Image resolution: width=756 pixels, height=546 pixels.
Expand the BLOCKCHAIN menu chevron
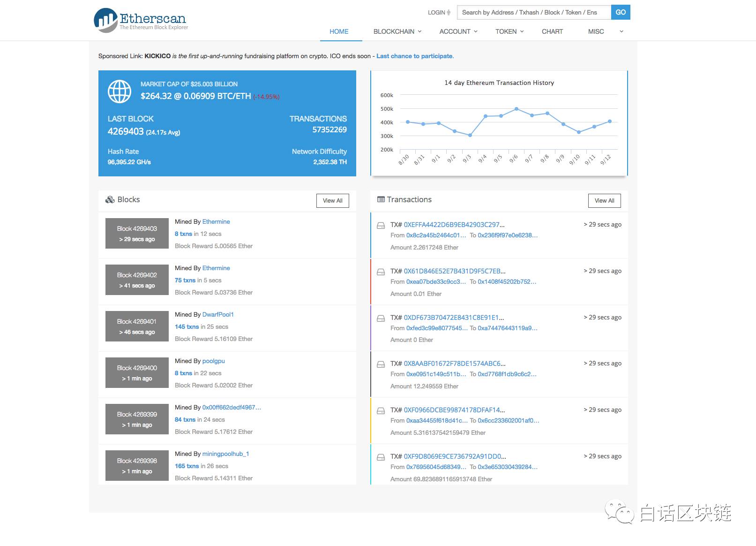(x=420, y=31)
